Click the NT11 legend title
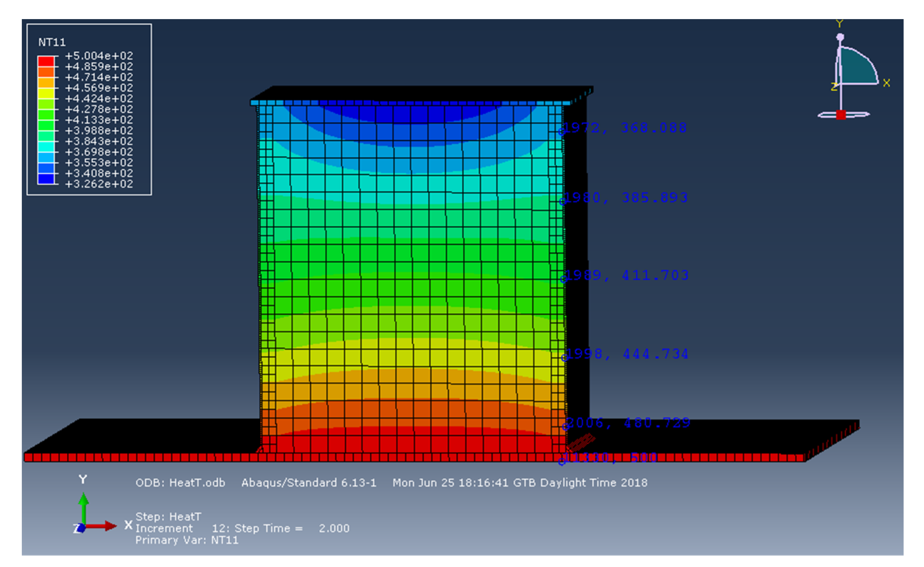The image size is (924, 567). (52, 42)
